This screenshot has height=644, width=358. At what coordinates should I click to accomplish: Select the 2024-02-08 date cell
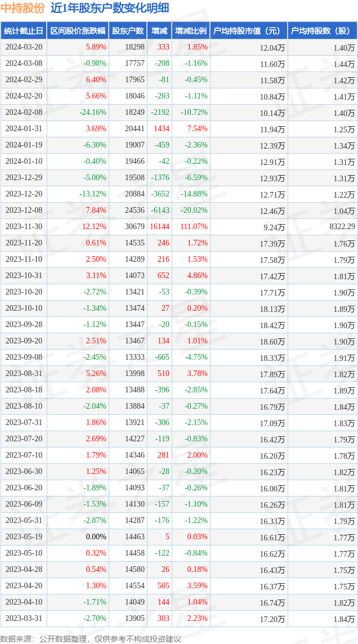[x=24, y=113]
